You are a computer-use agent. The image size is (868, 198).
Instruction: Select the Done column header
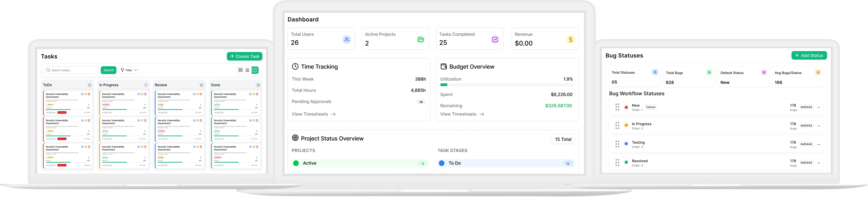[235, 85]
